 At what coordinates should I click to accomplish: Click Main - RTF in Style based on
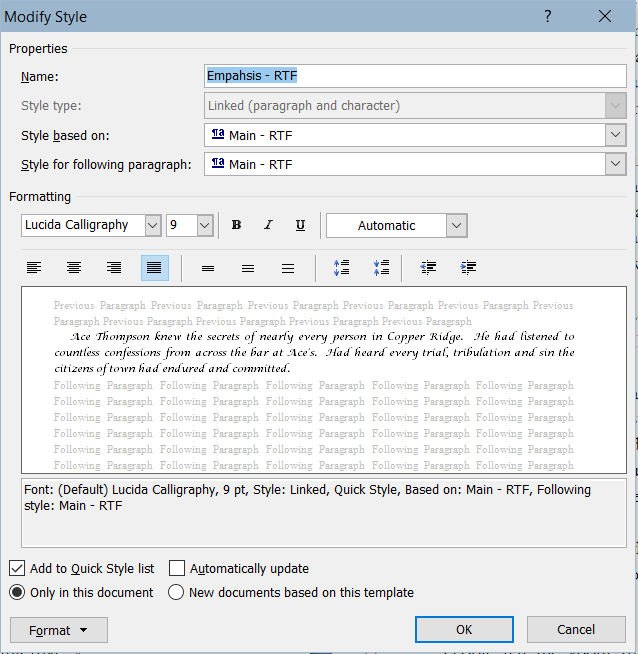(261, 136)
